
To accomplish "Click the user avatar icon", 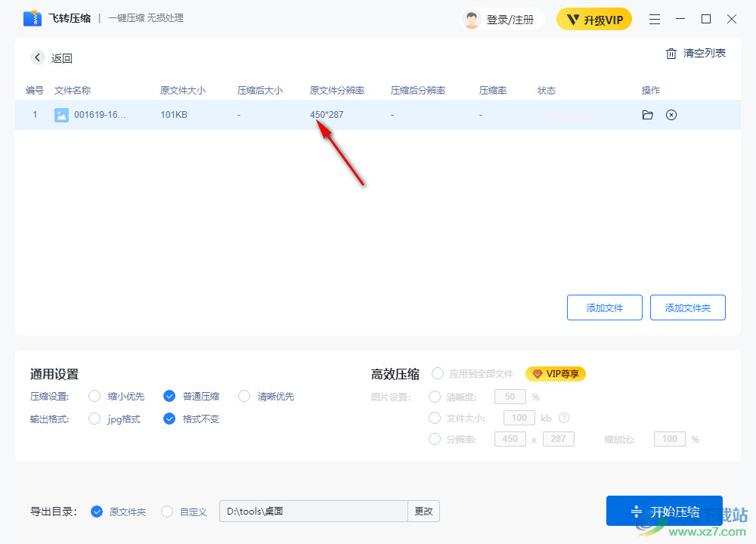I will pyautogui.click(x=472, y=20).
